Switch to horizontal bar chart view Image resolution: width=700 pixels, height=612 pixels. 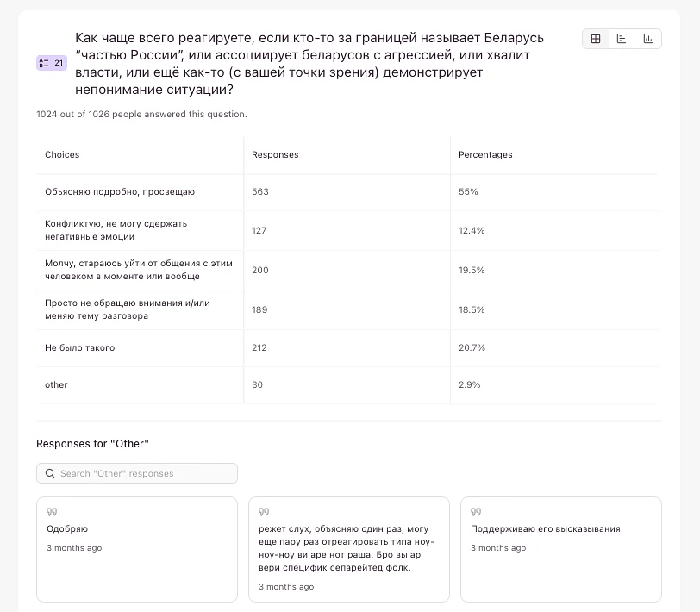tap(622, 39)
